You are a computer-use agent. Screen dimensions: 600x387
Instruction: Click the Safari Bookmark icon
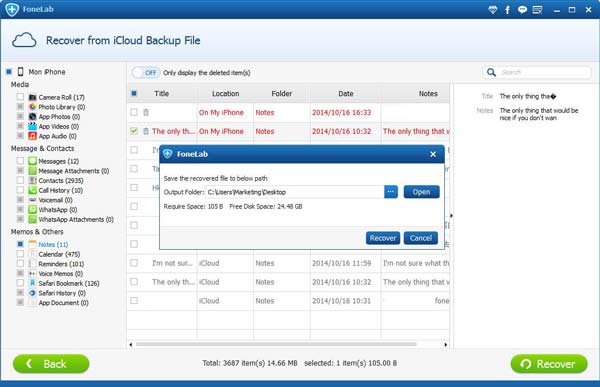click(x=33, y=283)
